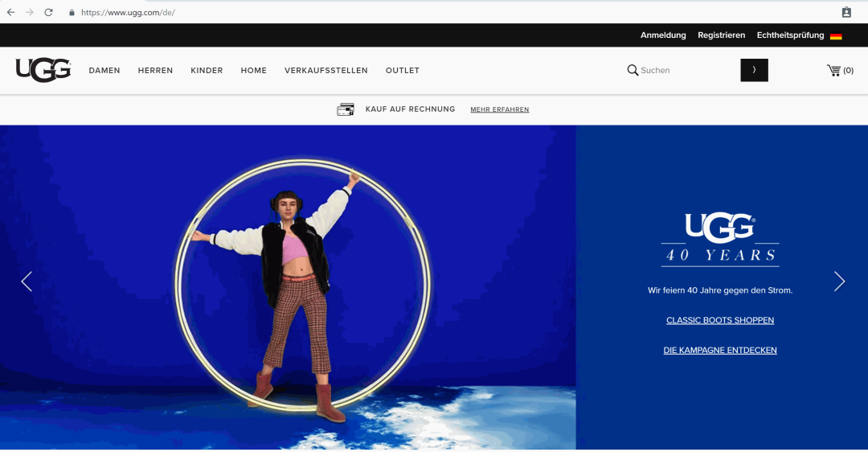Reload the page with the refresh icon
This screenshot has width=868, height=452.
[x=49, y=12]
